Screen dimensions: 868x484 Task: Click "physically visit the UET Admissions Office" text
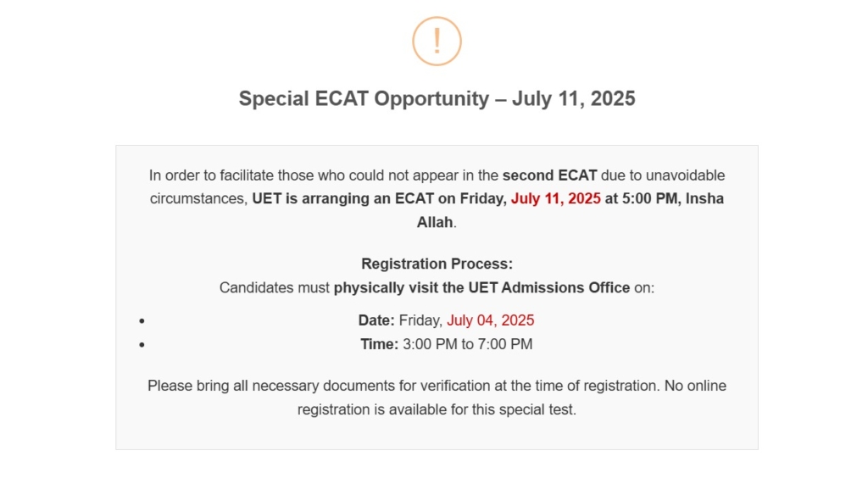point(481,288)
